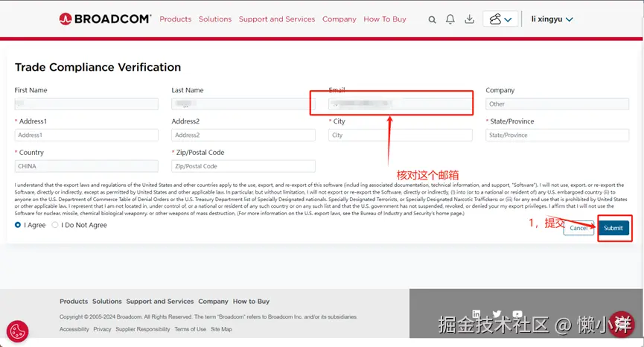This screenshot has height=347, width=644.
Task: Click the Country field showing CHINA
Action: click(x=86, y=166)
